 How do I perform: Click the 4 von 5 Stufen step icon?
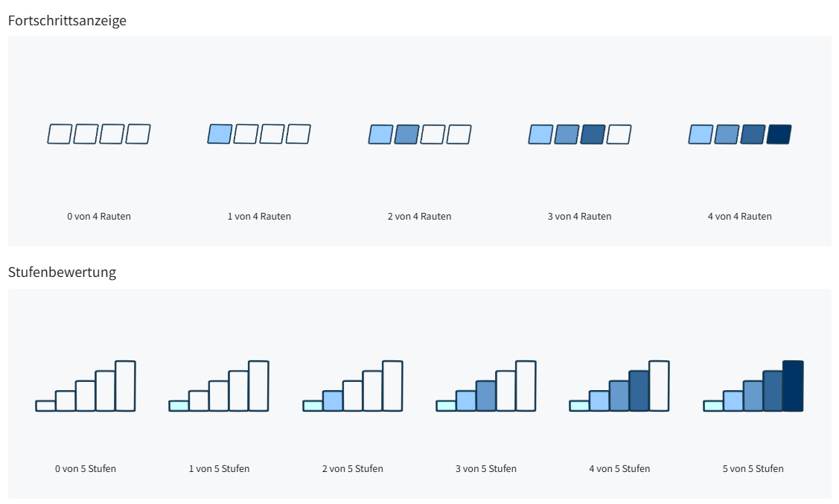coord(619,386)
